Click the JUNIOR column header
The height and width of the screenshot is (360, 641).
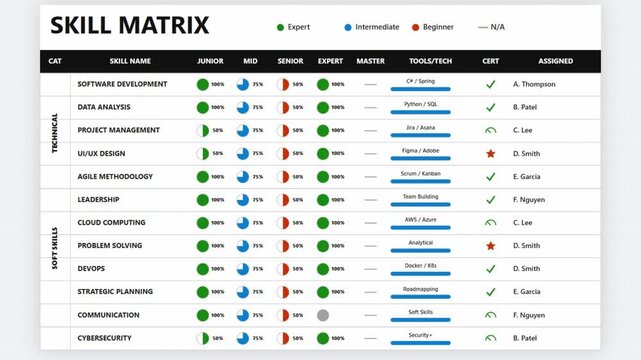click(210, 61)
